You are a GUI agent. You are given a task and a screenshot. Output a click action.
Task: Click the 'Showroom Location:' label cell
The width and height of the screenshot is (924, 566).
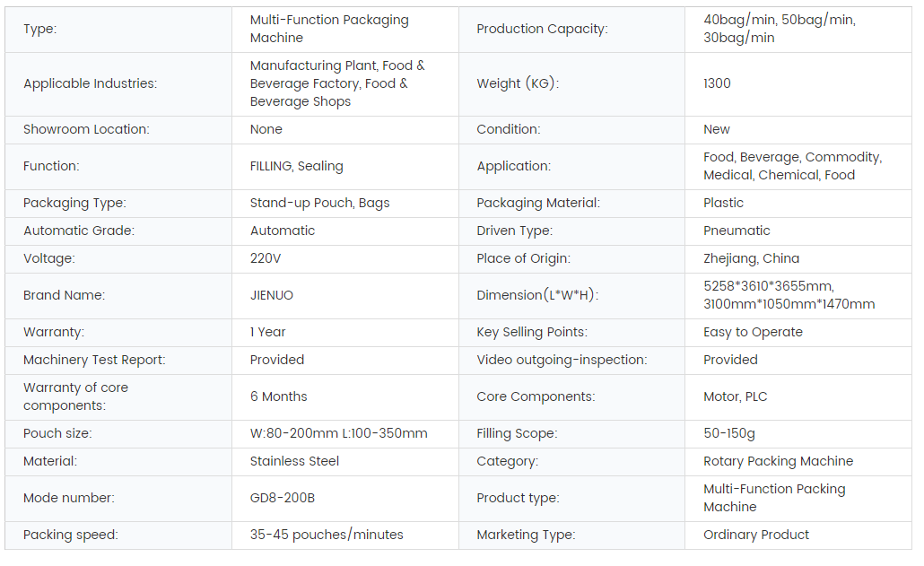point(86,129)
